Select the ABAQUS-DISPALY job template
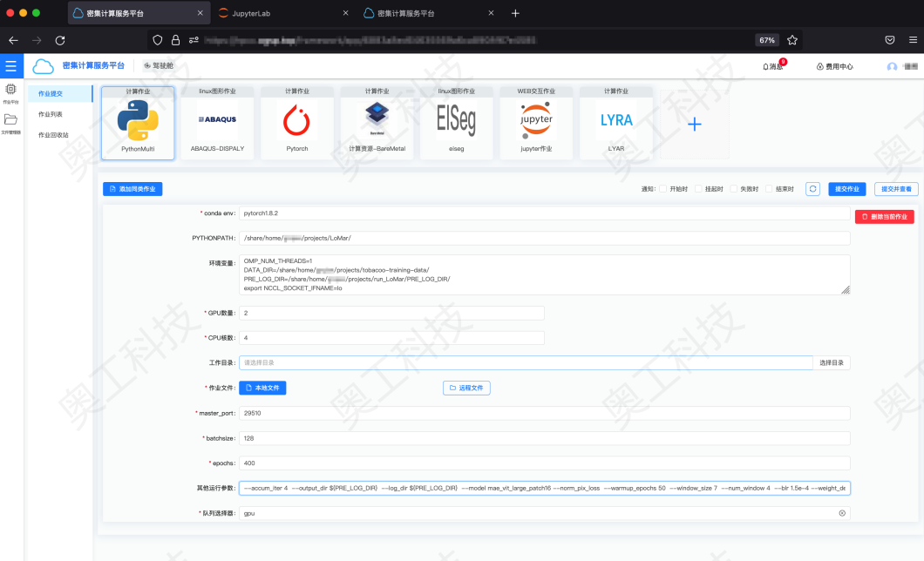Viewport: 924px width, 561px height. coord(217,123)
